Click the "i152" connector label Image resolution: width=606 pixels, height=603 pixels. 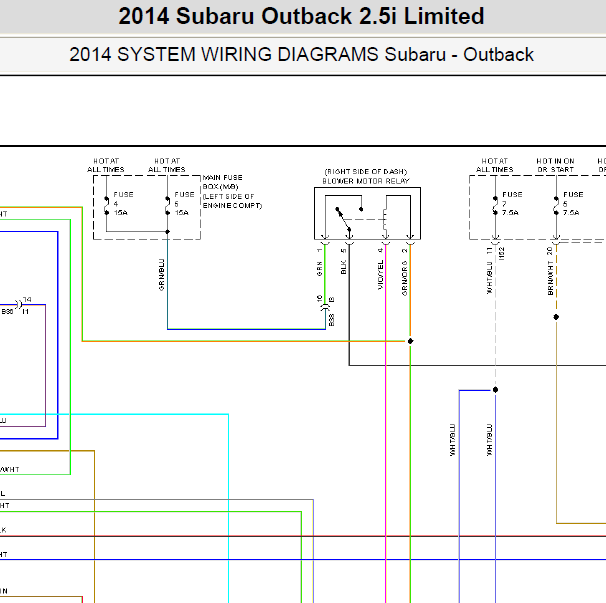tap(502, 253)
